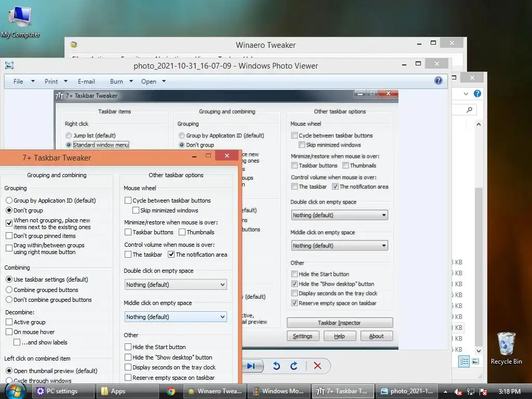532x399 pixels.
Task: Rotate the photo clockwise
Action: coord(294,366)
